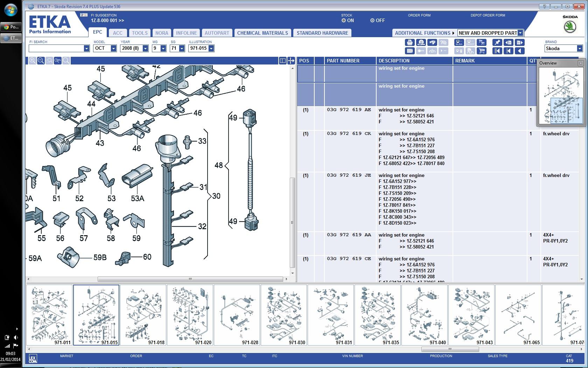Zoom out of the illustration

[41, 61]
